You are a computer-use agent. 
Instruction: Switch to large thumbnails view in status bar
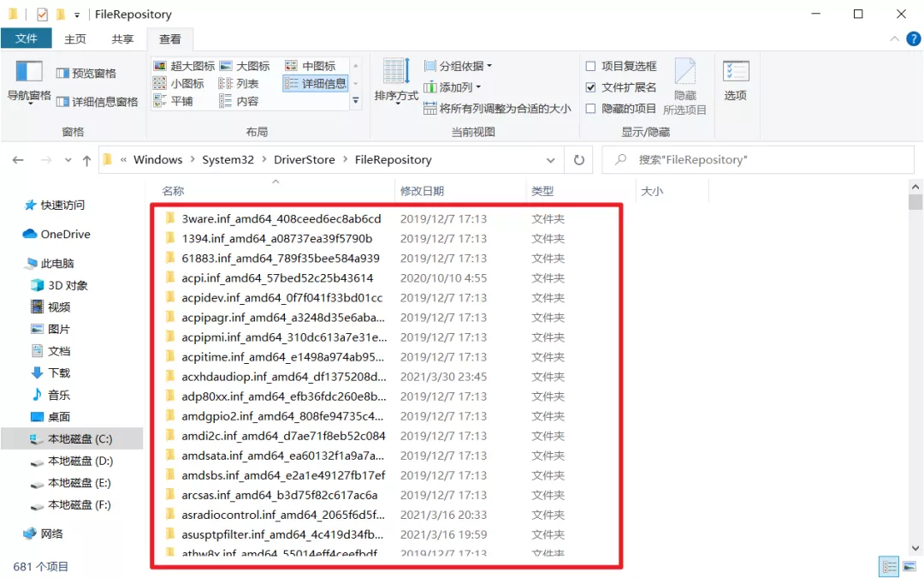click(909, 567)
